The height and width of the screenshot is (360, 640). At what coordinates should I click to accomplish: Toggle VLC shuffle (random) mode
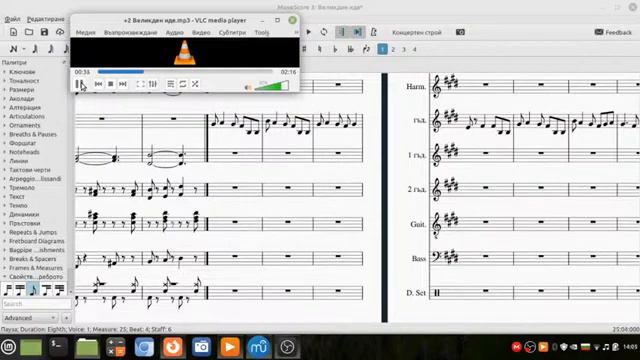[x=195, y=84]
